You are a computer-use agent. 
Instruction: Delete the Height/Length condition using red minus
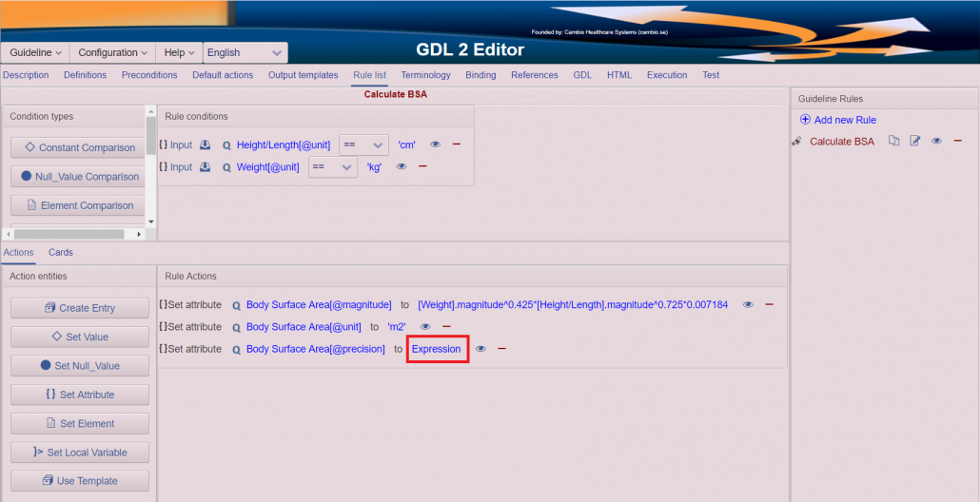coord(457,145)
